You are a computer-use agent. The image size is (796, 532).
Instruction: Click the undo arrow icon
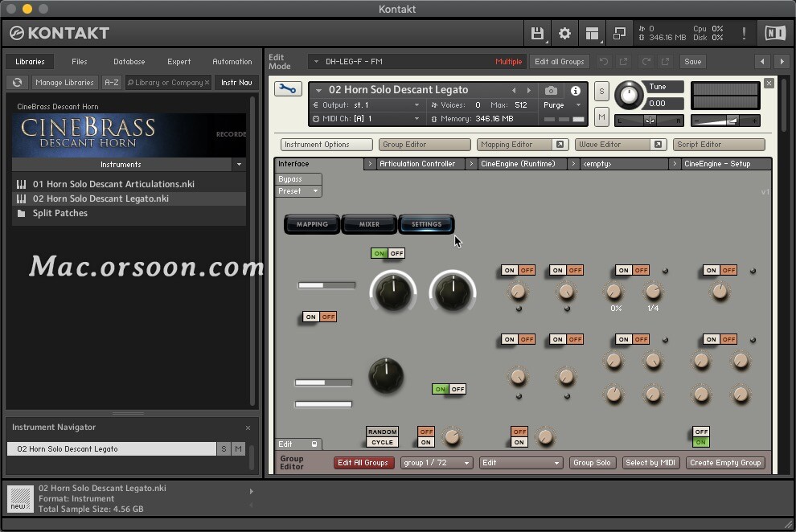pyautogui.click(x=604, y=62)
